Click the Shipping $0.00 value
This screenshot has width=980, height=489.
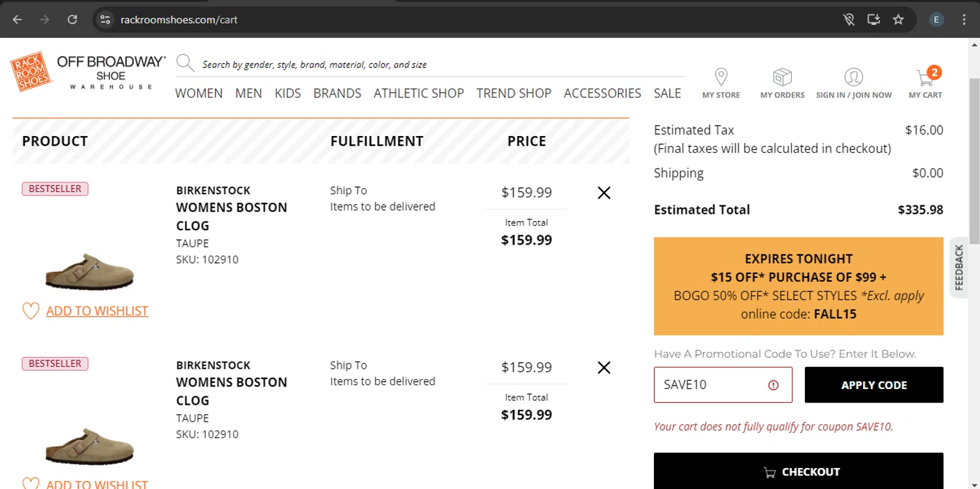928,173
